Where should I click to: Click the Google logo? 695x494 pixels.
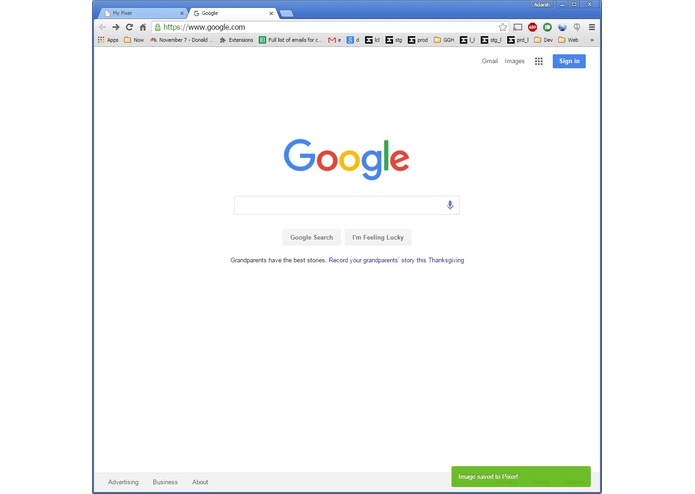pyautogui.click(x=347, y=159)
